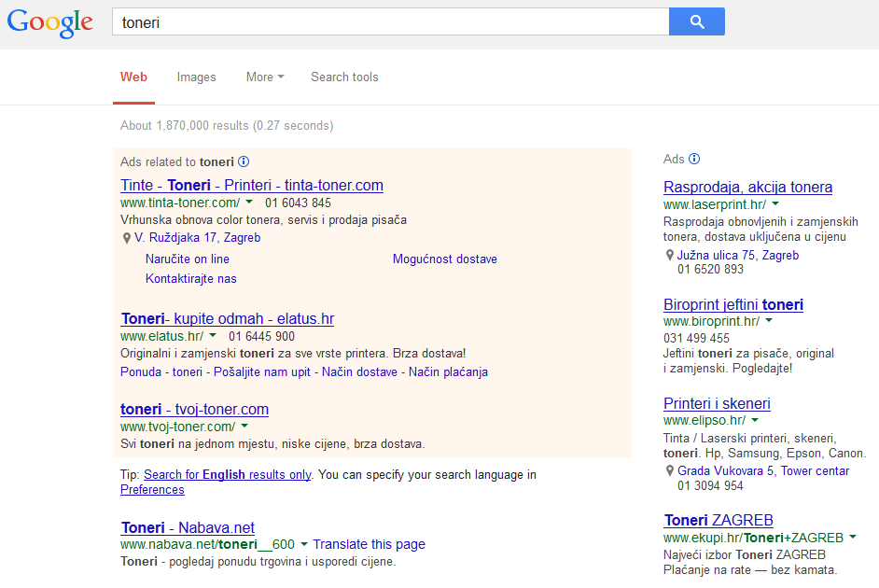Open the Google logo homepage
Image resolution: width=879 pixels, height=588 pixels.
(49, 23)
